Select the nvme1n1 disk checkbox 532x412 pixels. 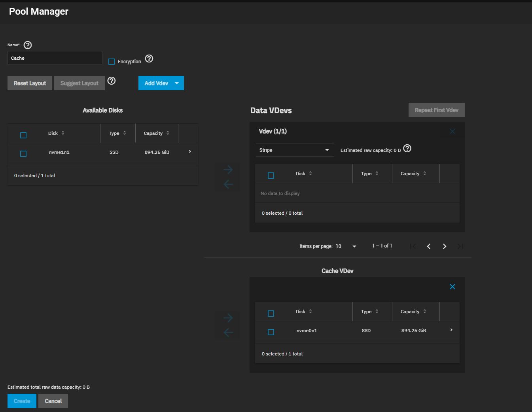click(x=23, y=154)
